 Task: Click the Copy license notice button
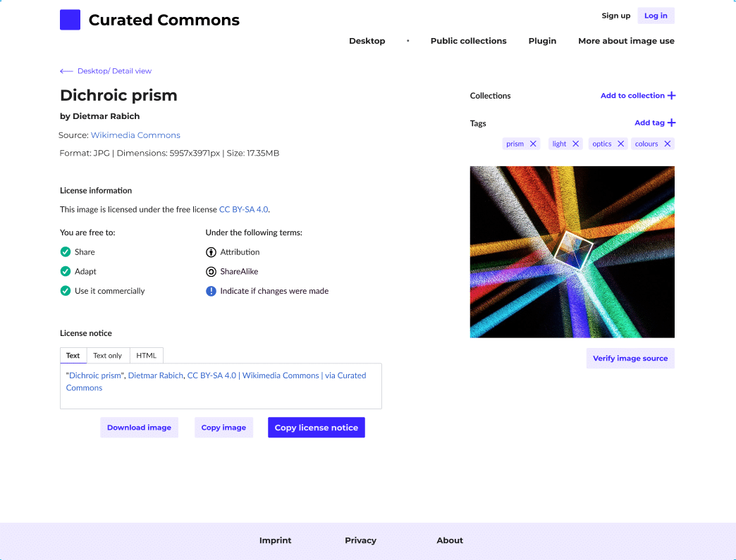tap(317, 428)
